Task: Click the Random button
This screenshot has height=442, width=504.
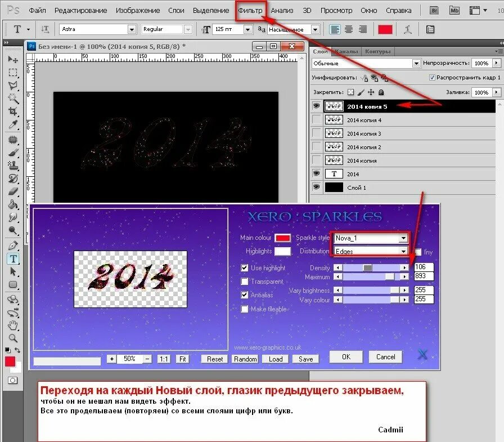Action: coord(245,359)
